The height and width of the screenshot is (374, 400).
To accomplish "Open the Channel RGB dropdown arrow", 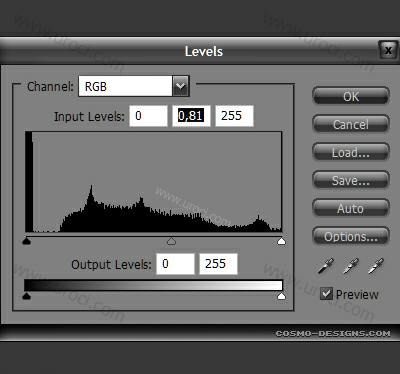I will (x=181, y=86).
